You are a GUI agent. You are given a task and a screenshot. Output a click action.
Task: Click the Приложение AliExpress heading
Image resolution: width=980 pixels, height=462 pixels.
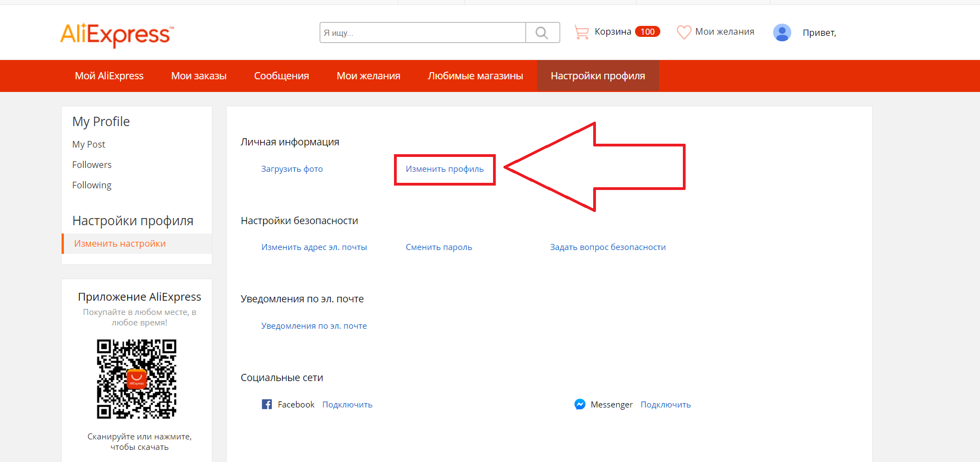[140, 297]
